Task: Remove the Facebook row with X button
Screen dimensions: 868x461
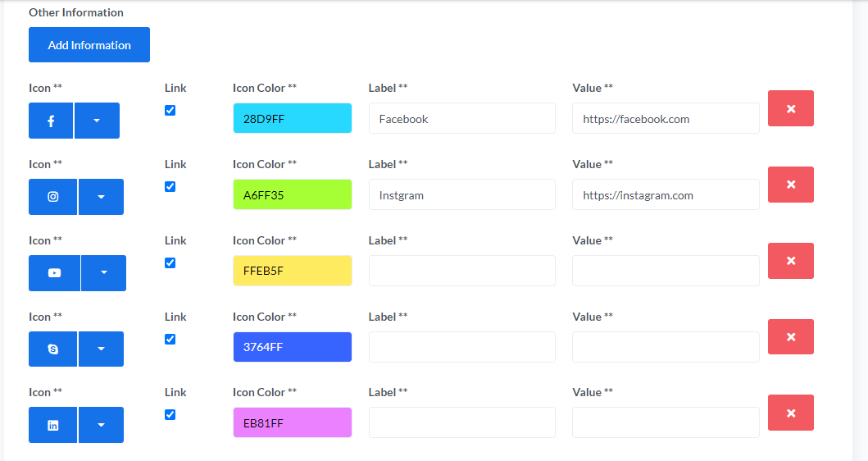Action: tap(790, 108)
